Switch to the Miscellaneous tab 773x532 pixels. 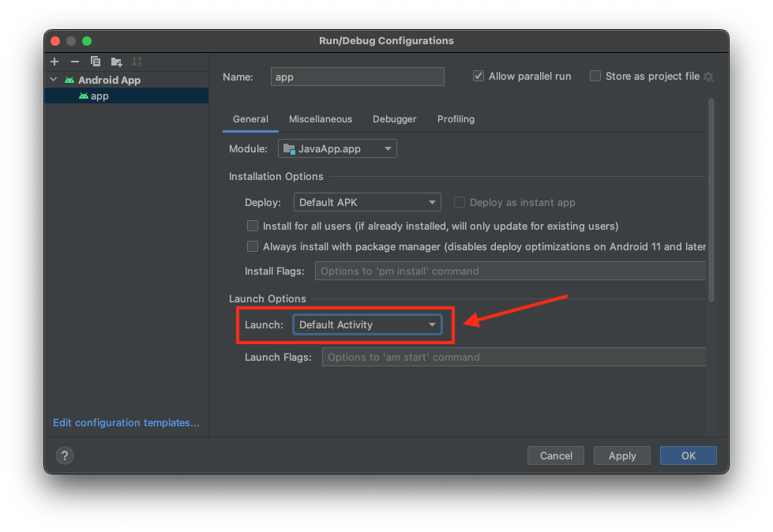(321, 119)
